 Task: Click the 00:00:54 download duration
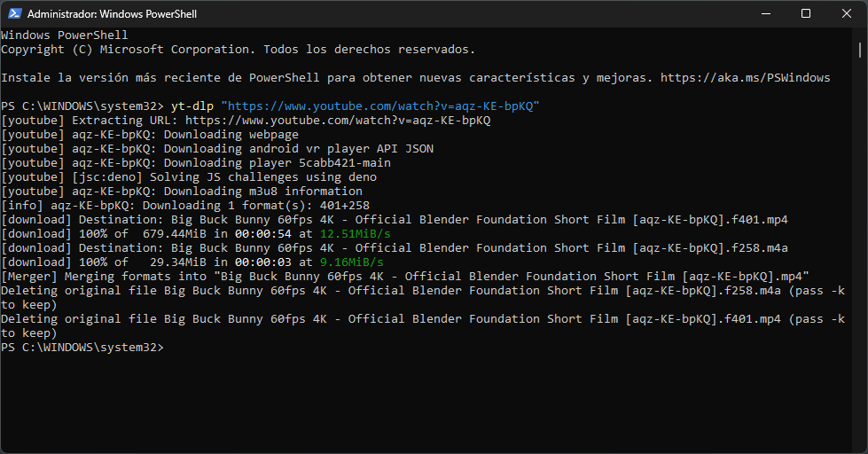pyautogui.click(x=263, y=233)
